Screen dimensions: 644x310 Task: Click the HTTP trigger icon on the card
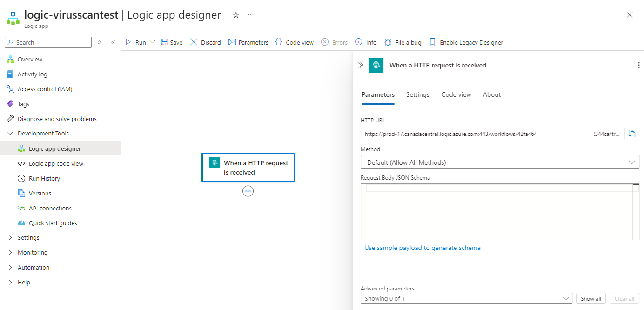pyautogui.click(x=215, y=162)
